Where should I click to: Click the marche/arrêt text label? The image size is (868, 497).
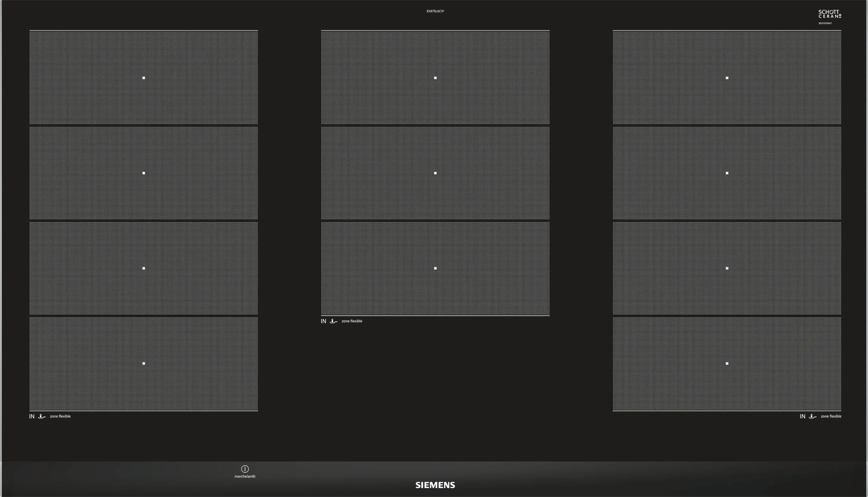click(x=245, y=476)
